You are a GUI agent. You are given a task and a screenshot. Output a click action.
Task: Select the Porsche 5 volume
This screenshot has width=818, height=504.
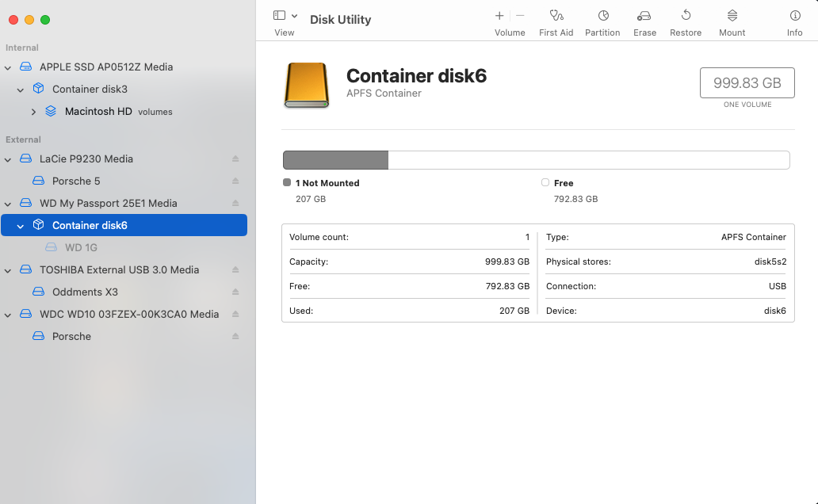(x=76, y=181)
